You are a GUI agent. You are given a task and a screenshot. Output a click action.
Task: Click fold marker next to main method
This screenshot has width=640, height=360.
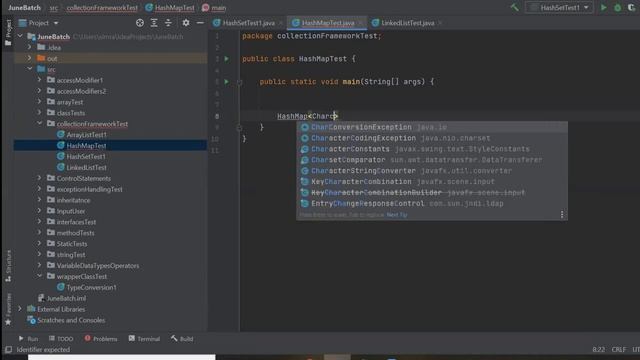[240, 82]
